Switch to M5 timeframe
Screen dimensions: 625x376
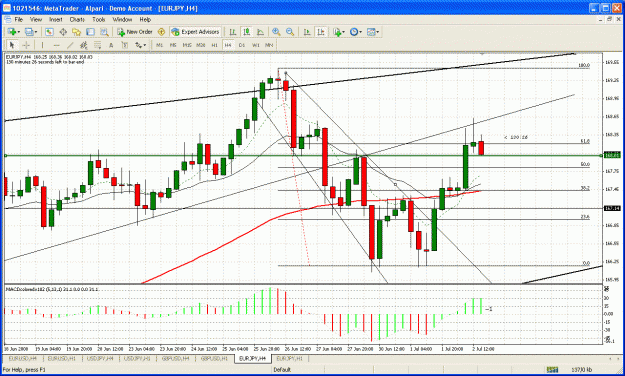173,45
